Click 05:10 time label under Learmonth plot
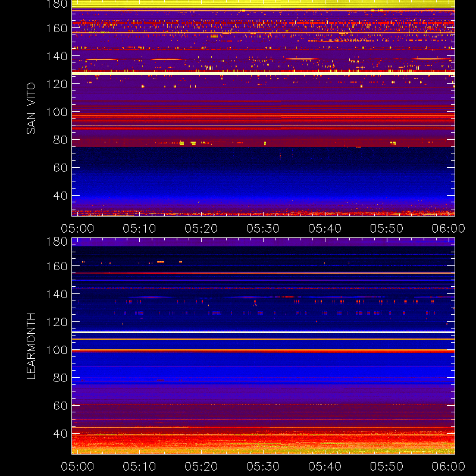The image size is (476, 476). click(139, 466)
